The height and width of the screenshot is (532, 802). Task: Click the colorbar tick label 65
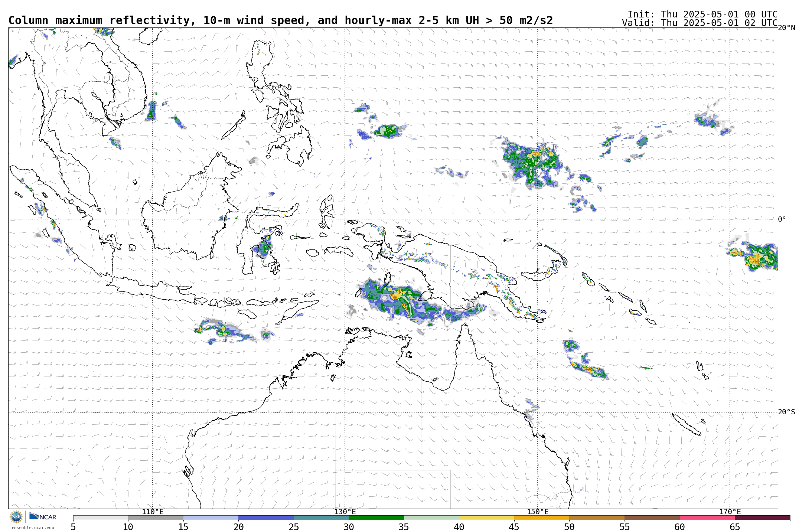[x=735, y=527]
